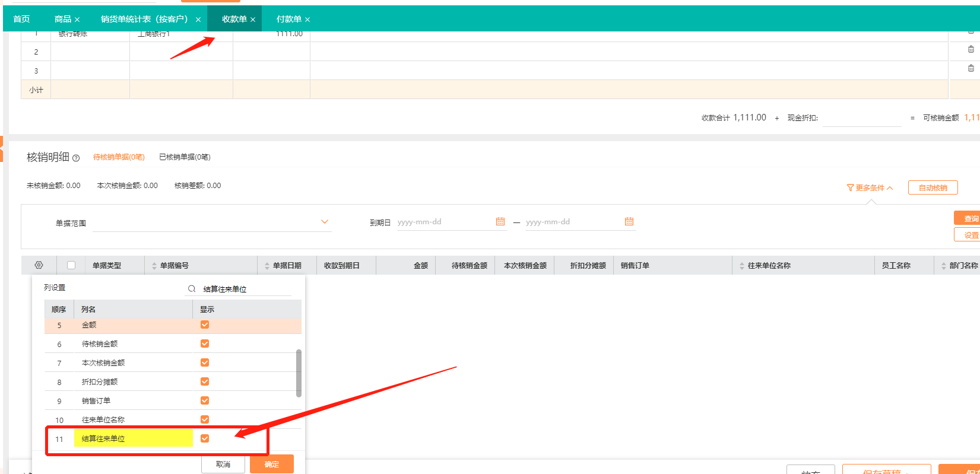This screenshot has height=474, width=980.
Task: Click the help icon beside 核销明细
Action: pos(76,158)
